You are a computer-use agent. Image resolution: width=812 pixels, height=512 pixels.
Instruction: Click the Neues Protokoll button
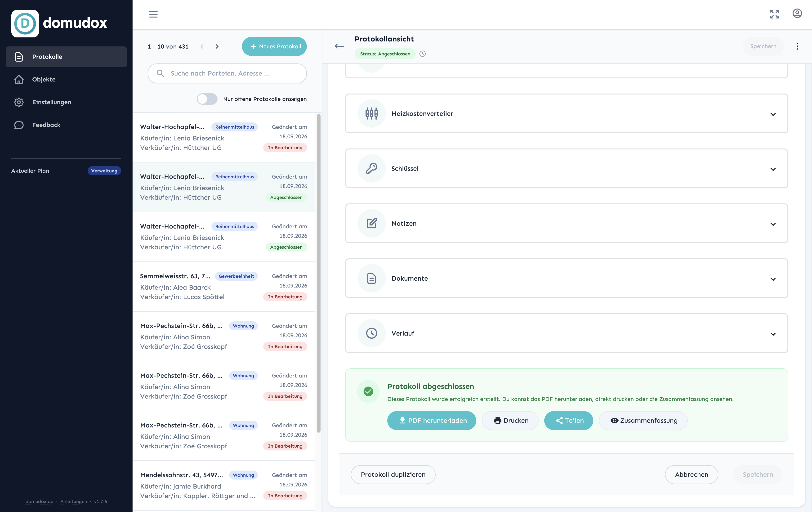point(274,47)
